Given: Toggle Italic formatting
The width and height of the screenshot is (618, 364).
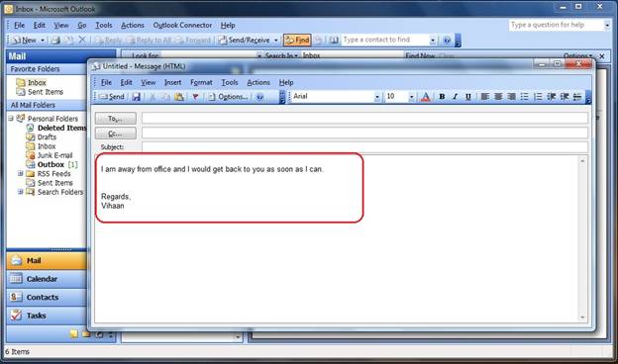Looking at the screenshot, I should [455, 96].
